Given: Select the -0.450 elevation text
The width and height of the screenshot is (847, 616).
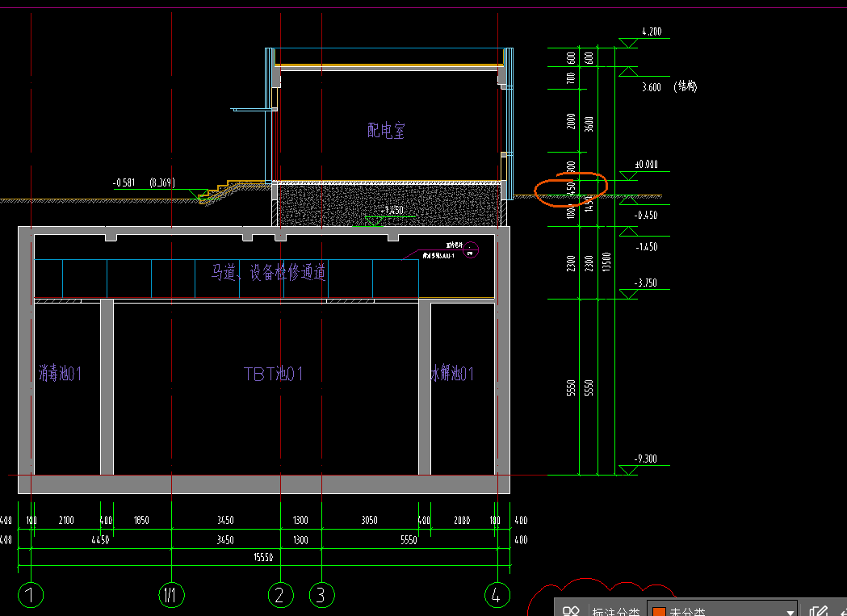Looking at the screenshot, I should coord(645,215).
